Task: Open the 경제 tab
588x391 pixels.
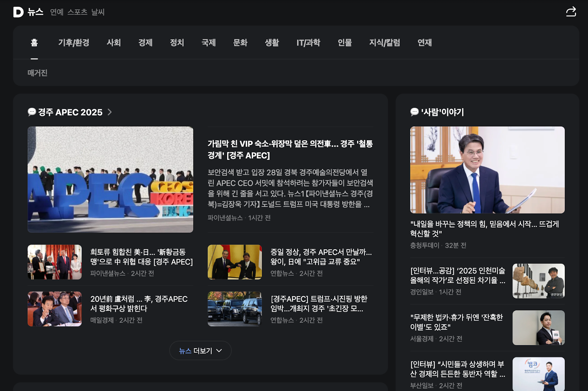Action: pyautogui.click(x=145, y=43)
